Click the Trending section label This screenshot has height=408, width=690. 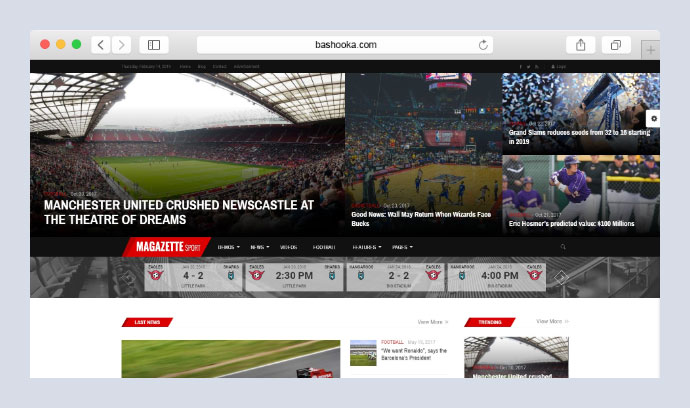tap(490, 322)
